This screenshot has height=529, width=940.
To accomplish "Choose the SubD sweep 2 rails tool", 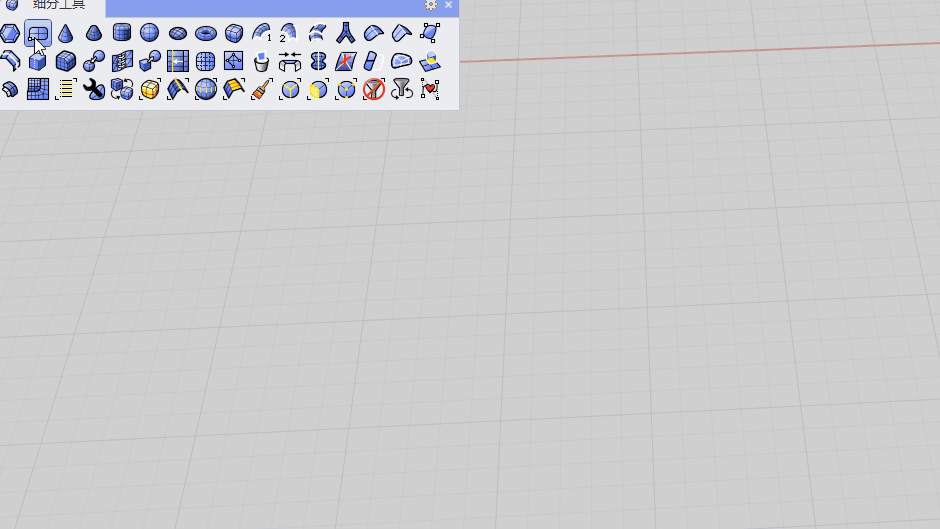I will [290, 33].
